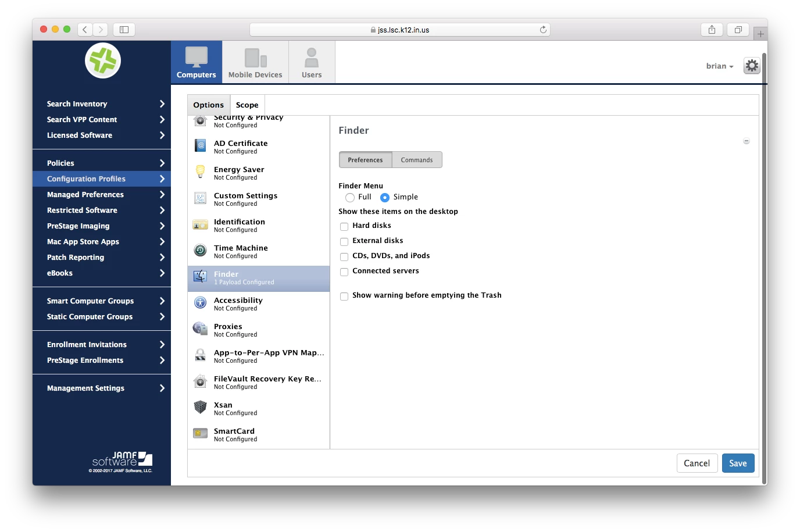800x532 pixels.
Task: Select the Proxies payload icon
Action: pyautogui.click(x=201, y=329)
